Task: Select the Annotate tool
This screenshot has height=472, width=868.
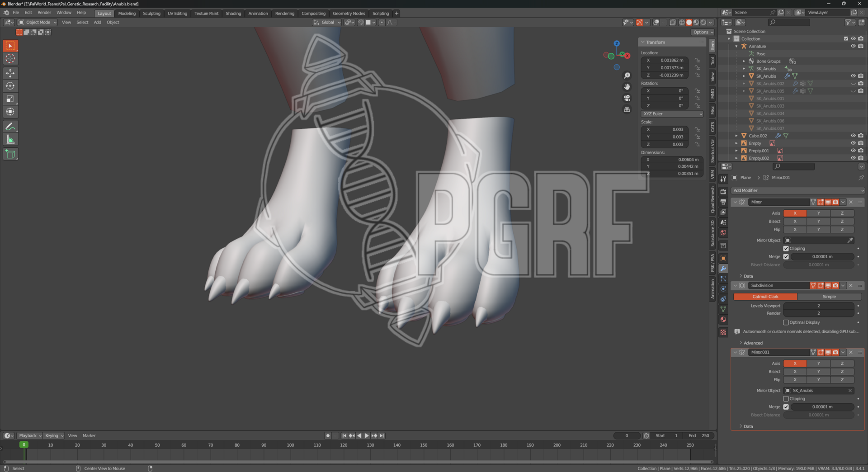Action: (x=10, y=127)
